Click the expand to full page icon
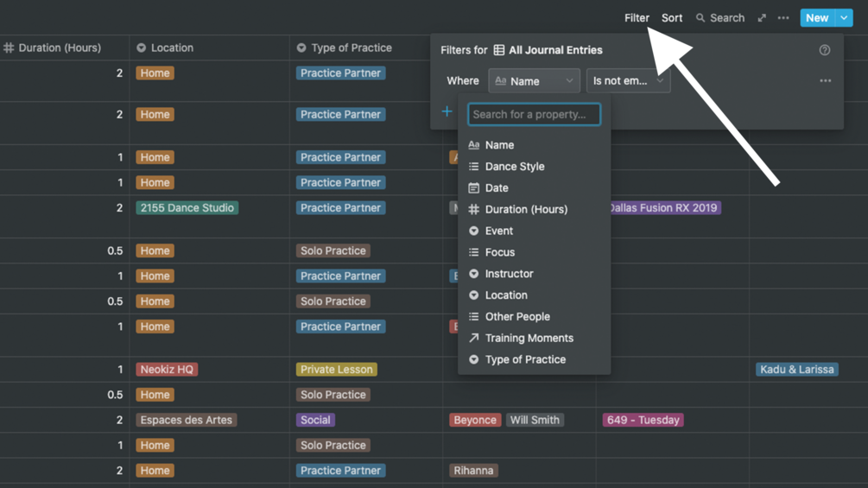868x488 pixels. point(762,18)
